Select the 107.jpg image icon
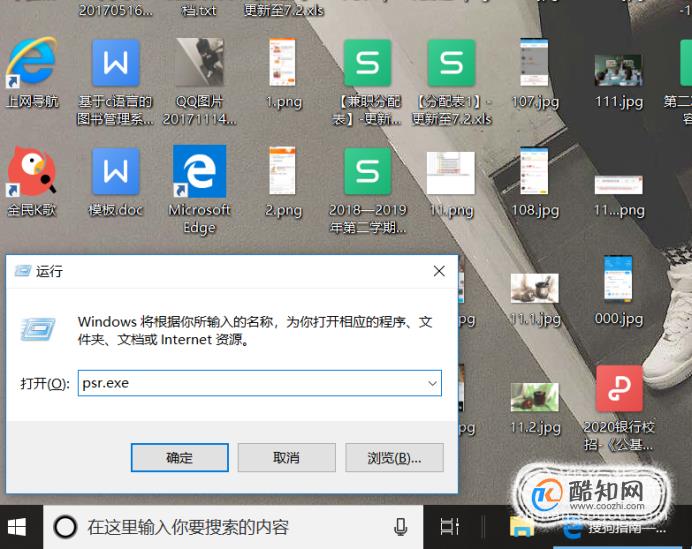Screen dimensions: 692x549 point(534,62)
